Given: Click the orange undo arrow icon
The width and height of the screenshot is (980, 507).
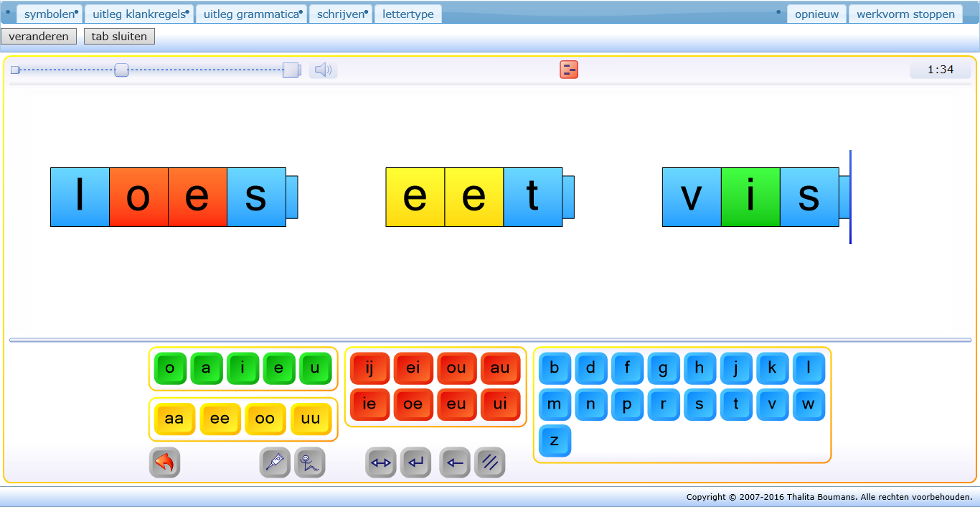Looking at the screenshot, I should coord(164,462).
